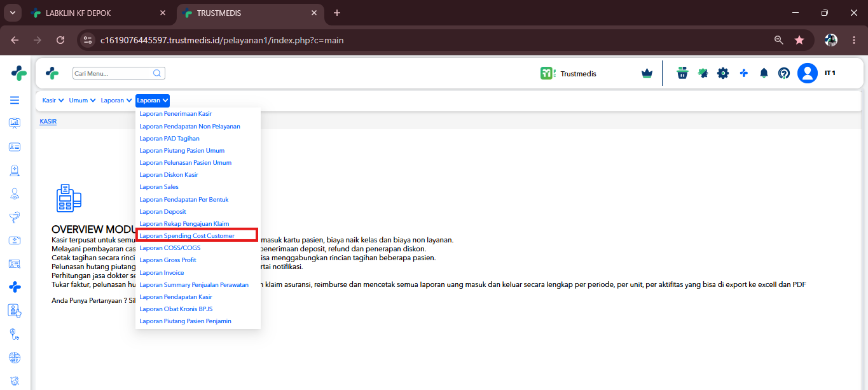Click the blue pinwheel sidebar icon
This screenshot has width=868, height=390.
click(15, 287)
